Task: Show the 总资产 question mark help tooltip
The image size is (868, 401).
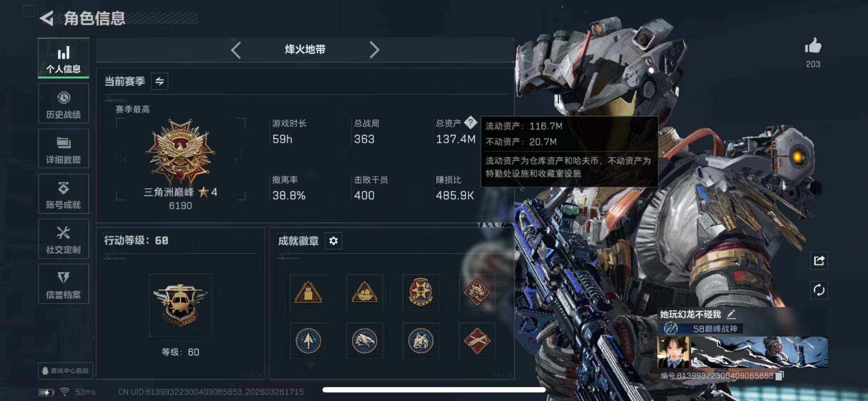Action: pyautogui.click(x=470, y=123)
